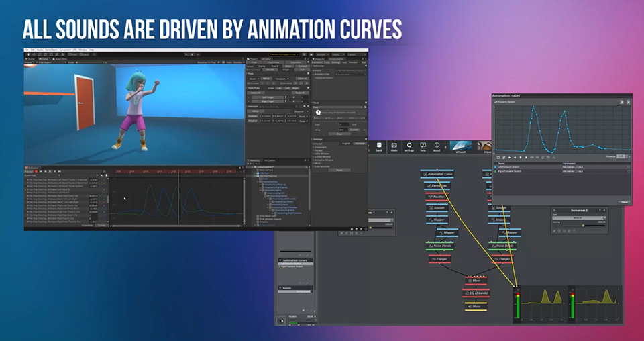The height and width of the screenshot is (341, 644).
Task: Open the settings gear in GameSynth toolbar
Action: point(409,147)
